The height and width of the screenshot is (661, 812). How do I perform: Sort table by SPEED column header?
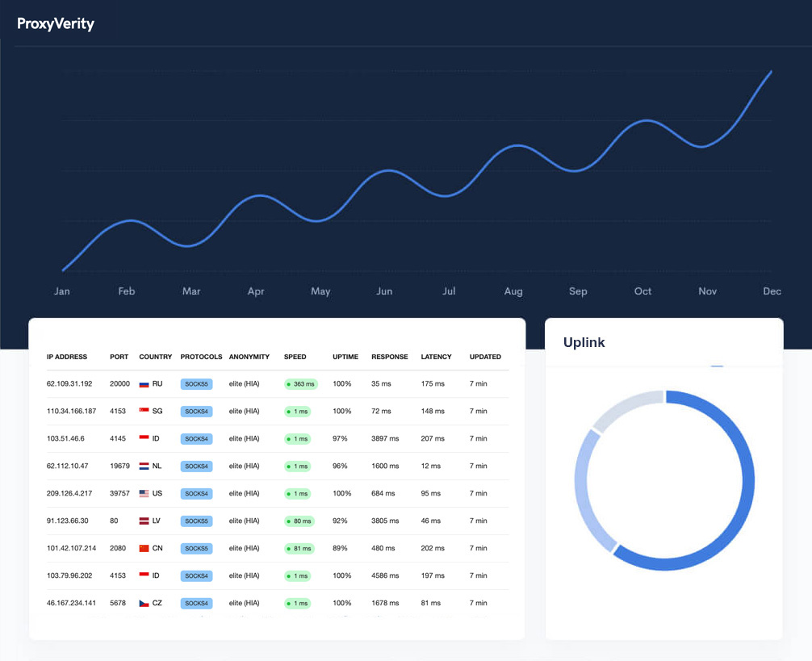[295, 357]
